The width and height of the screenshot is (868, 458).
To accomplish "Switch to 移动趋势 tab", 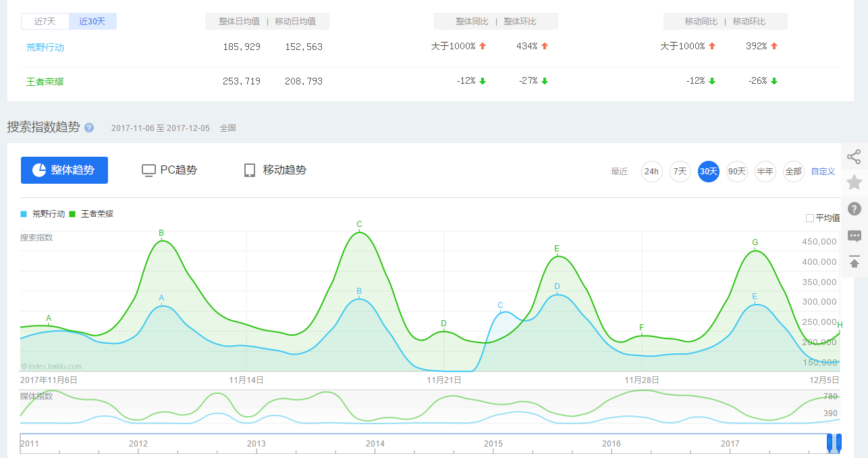I will [x=275, y=170].
